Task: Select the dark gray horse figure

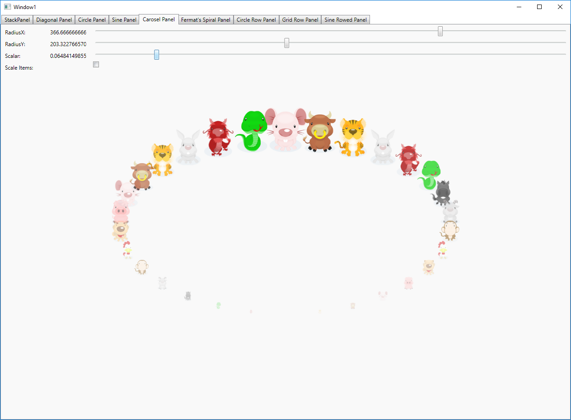Action: pyautogui.click(x=442, y=192)
